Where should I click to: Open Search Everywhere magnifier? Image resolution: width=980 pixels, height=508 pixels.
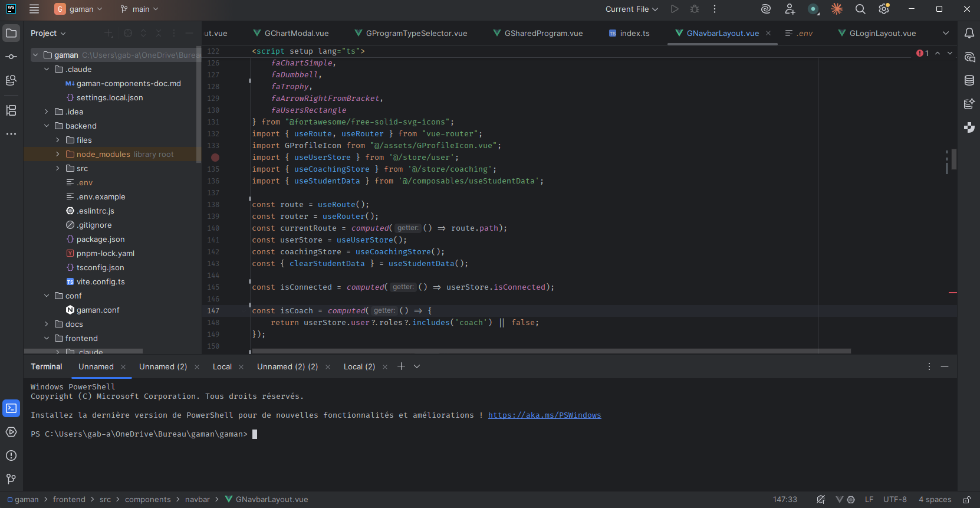tap(860, 9)
